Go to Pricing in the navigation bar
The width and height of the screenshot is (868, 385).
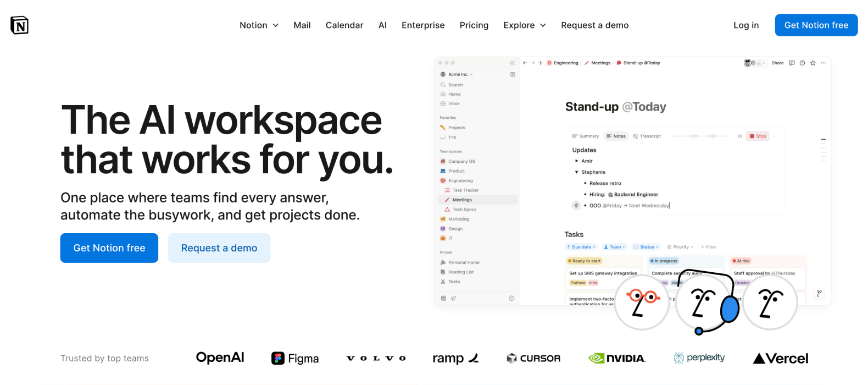474,25
